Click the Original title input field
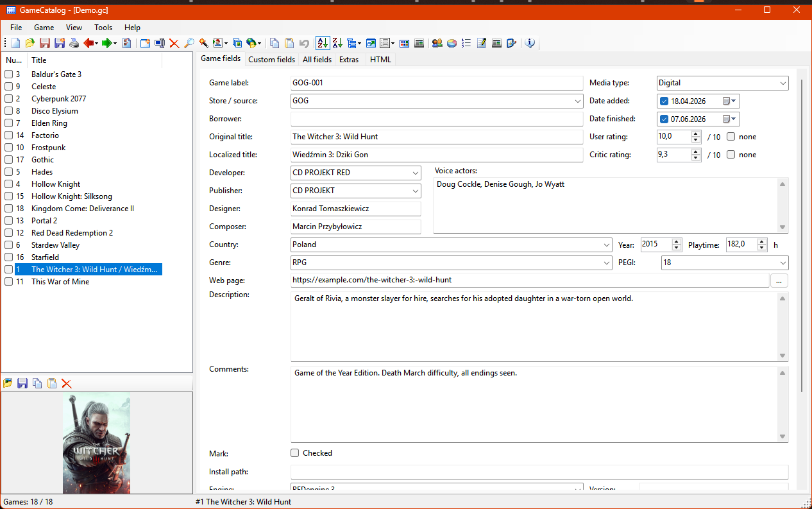Image resolution: width=812 pixels, height=509 pixels. click(437, 137)
